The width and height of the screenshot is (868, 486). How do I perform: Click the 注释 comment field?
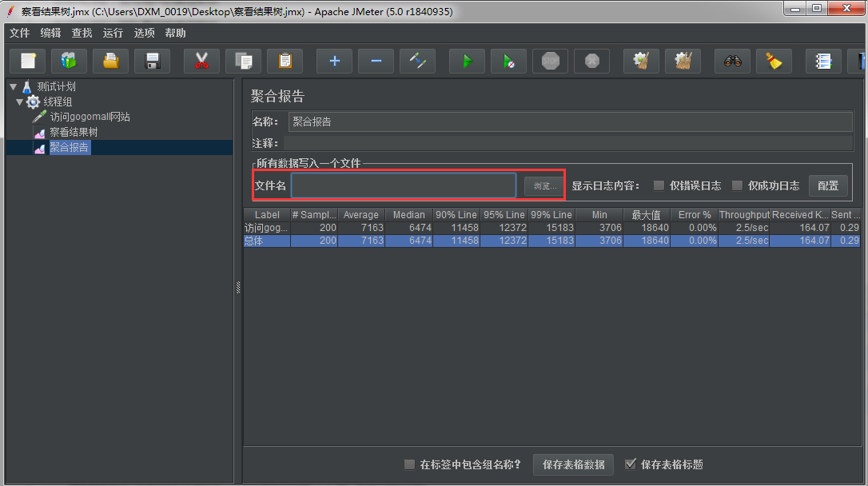[568, 143]
